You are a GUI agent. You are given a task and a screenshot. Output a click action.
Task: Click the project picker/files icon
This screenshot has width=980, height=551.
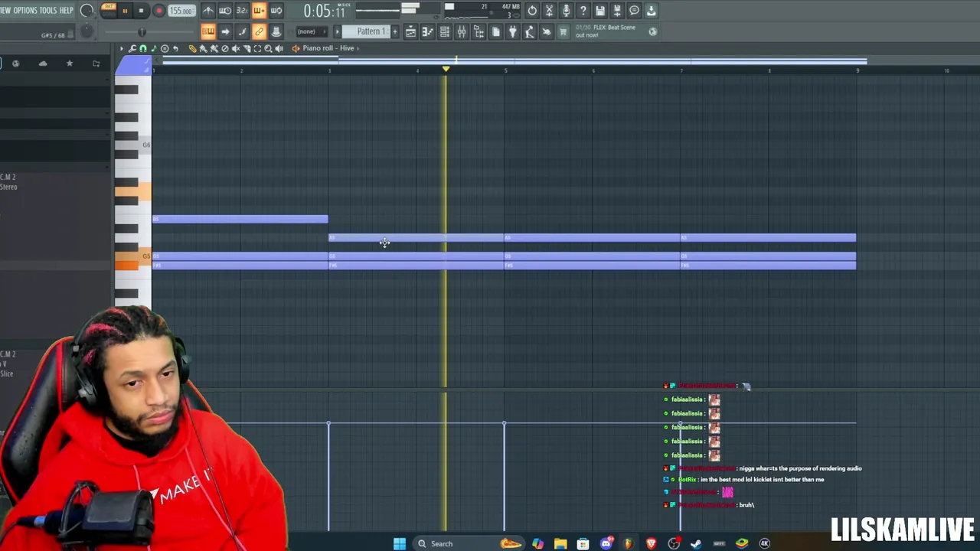coord(495,31)
